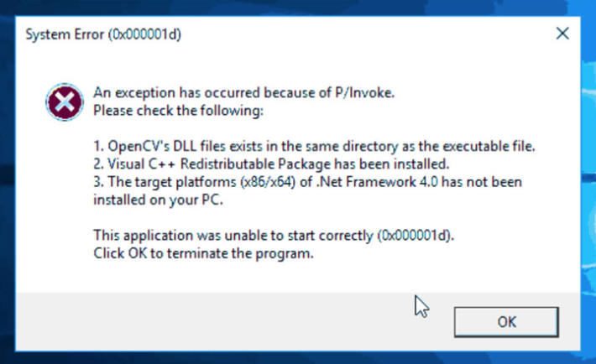The height and width of the screenshot is (364, 596).
Task: Click the 'Click OK to terminate' line
Action: click(203, 254)
